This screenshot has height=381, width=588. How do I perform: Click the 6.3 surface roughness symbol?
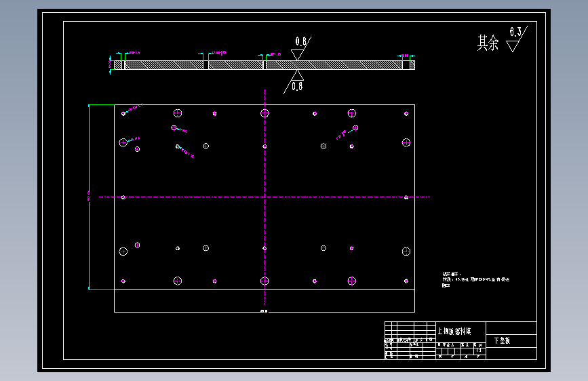click(x=517, y=39)
